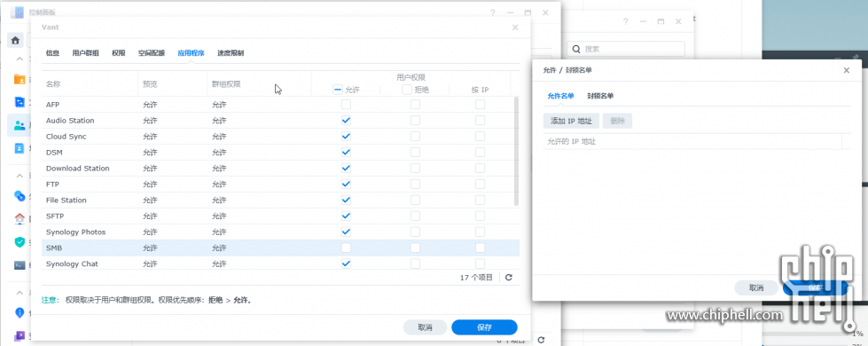Open the Domain/LDAP icon in sidebar
The width and height of the screenshot is (868, 346).
pos(20,148)
